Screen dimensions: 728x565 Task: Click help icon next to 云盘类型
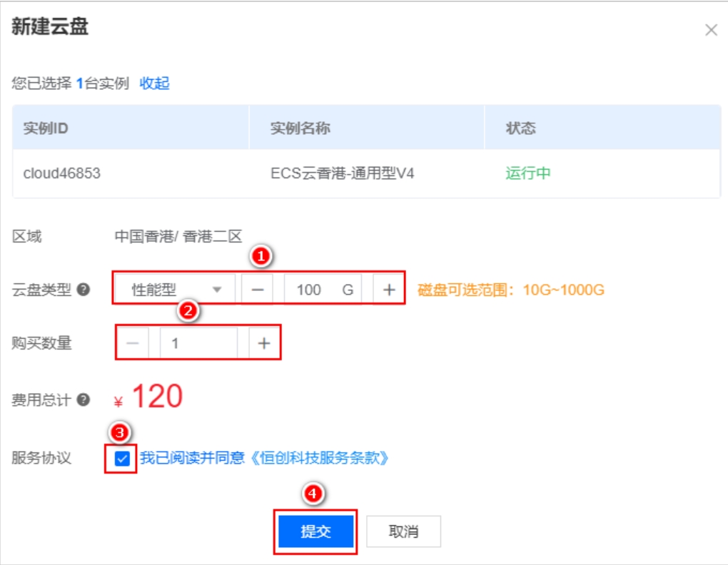84,290
